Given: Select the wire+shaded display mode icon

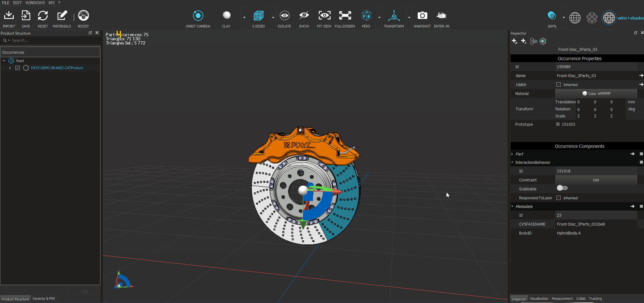Looking at the screenshot, I should click(609, 18).
